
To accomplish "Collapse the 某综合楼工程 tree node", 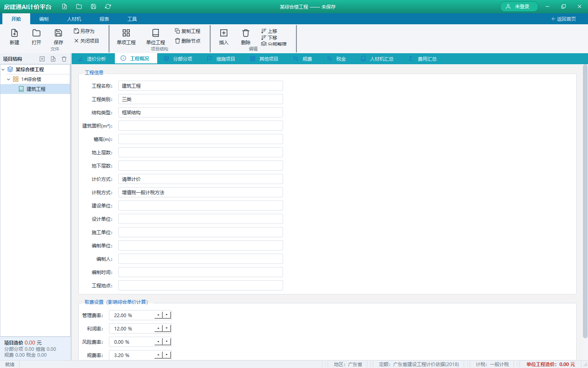I will click(3, 69).
